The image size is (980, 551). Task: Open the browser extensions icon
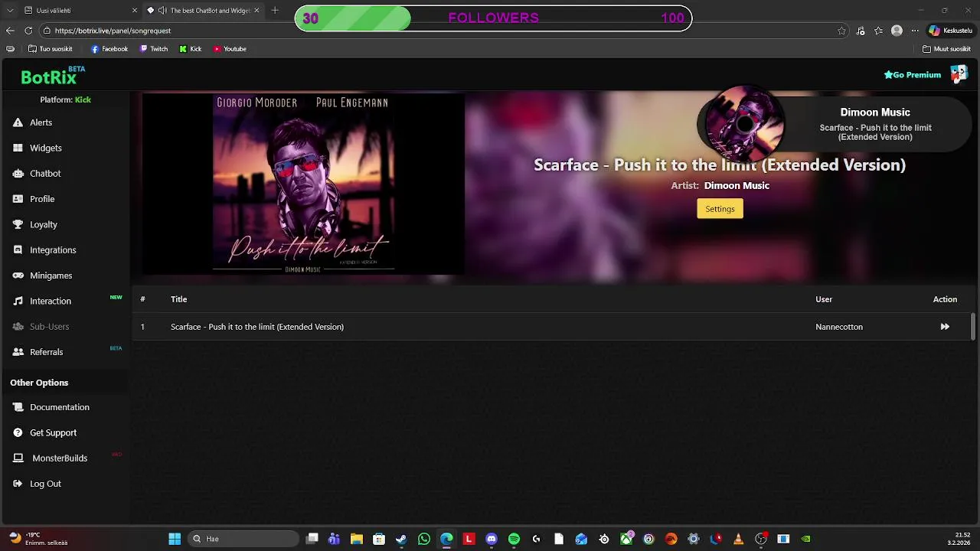pos(861,31)
